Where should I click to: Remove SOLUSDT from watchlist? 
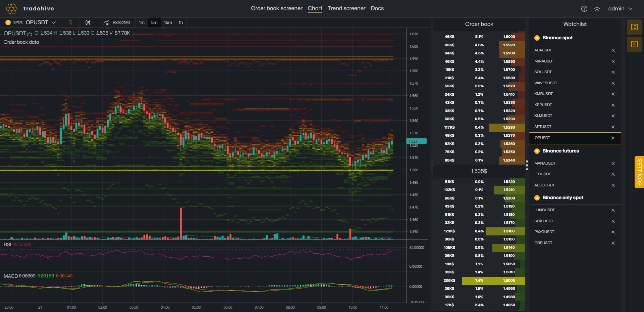coord(613,72)
